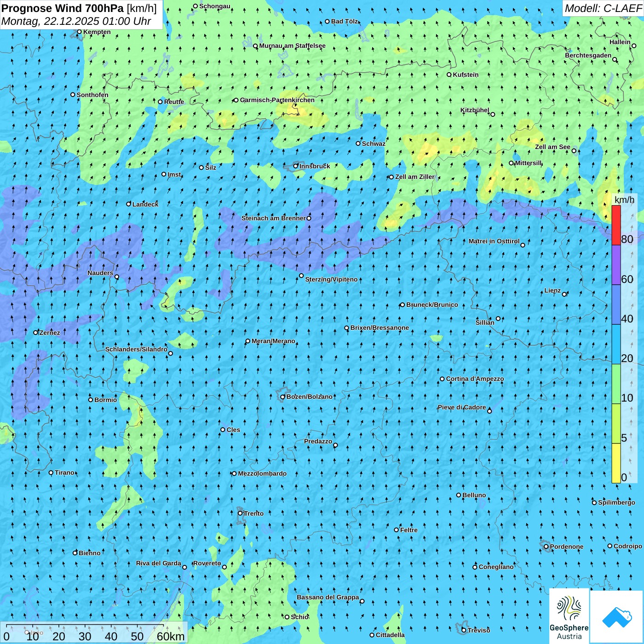
Task: Click the title "Prognose Wind 700hPa [km/h]"
Action: 79,8
